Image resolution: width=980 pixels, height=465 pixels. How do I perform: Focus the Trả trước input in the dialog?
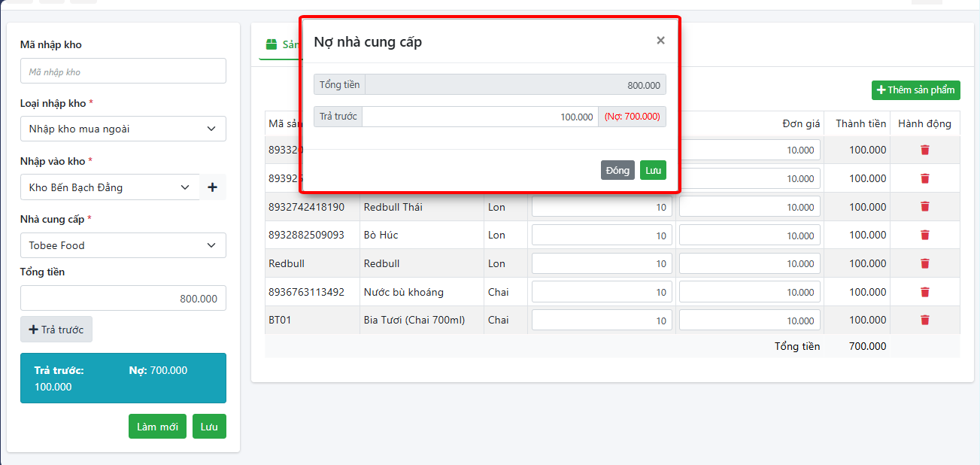click(x=480, y=117)
